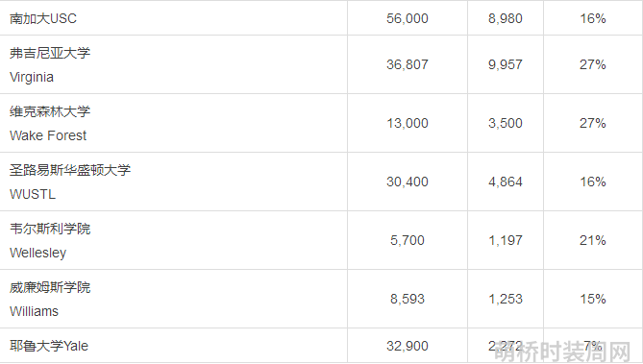Screen dimensions: 643x364
Task: Click the 耶鲁大学Yale name cell
Action: (x=173, y=346)
